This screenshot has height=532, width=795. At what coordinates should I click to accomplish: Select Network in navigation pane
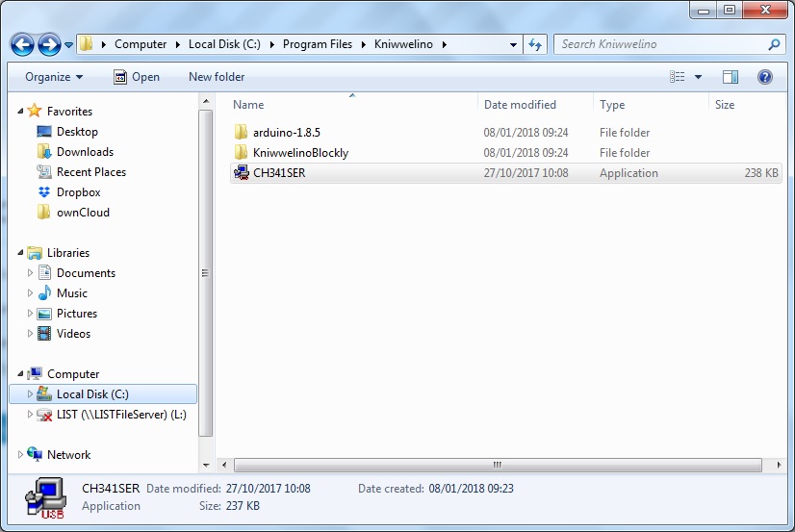coord(68,455)
